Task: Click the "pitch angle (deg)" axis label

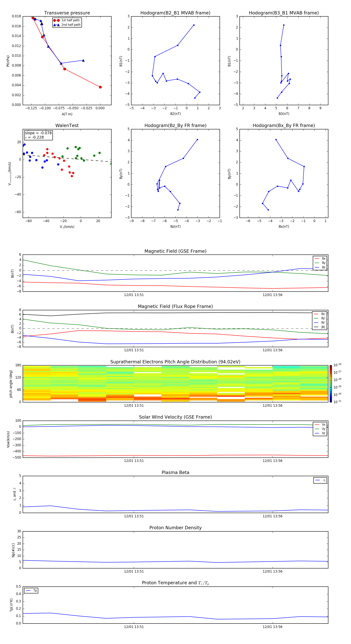Action: click(11, 384)
